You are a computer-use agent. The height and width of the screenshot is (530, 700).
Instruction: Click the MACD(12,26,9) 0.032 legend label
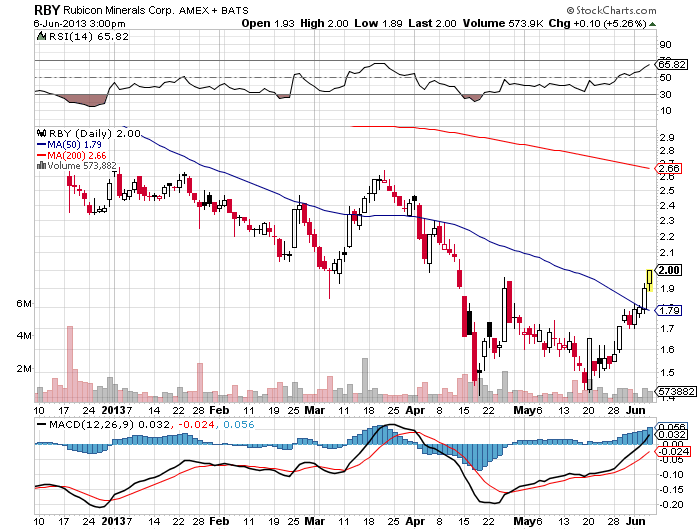pos(103,424)
